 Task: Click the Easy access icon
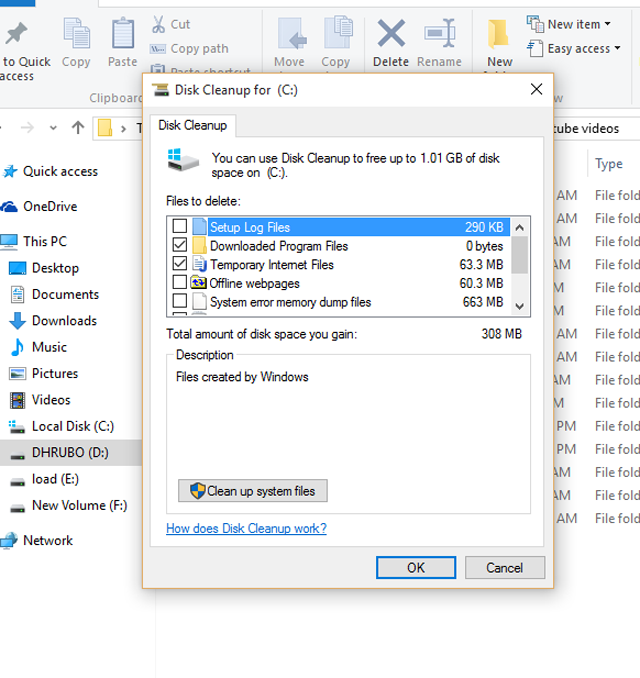[x=535, y=48]
